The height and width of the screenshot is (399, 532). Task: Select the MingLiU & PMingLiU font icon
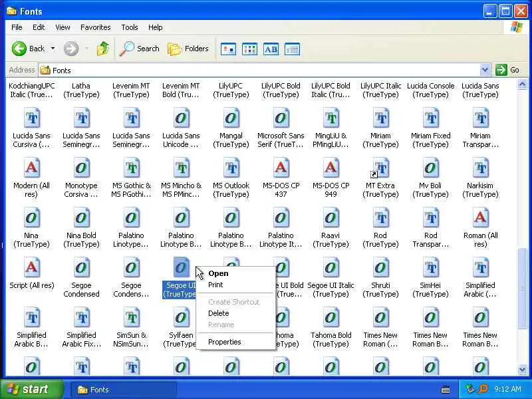[x=331, y=118]
